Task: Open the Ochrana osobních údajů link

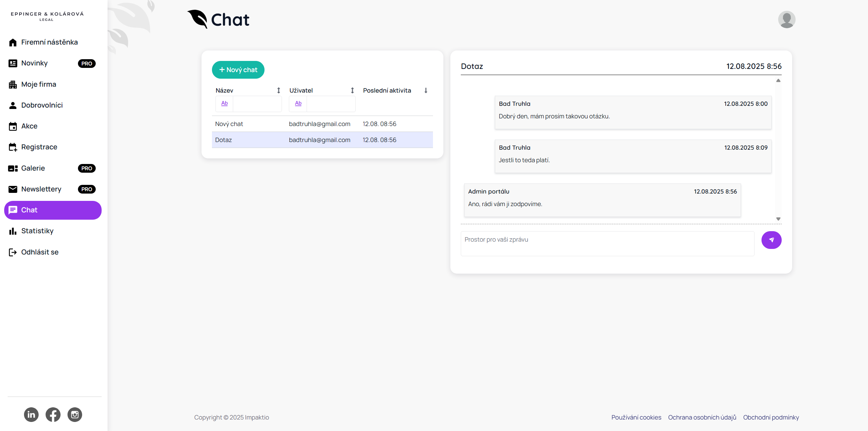Action: pos(702,417)
